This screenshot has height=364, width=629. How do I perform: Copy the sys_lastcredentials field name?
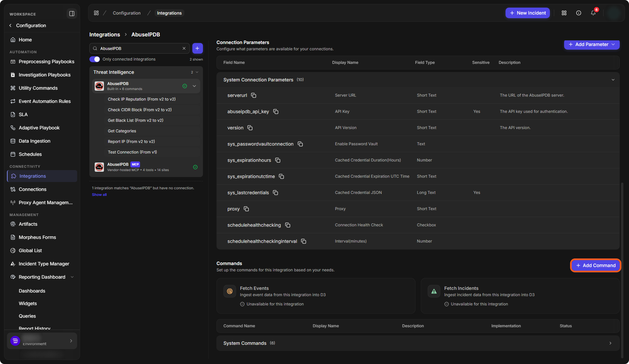(x=275, y=193)
